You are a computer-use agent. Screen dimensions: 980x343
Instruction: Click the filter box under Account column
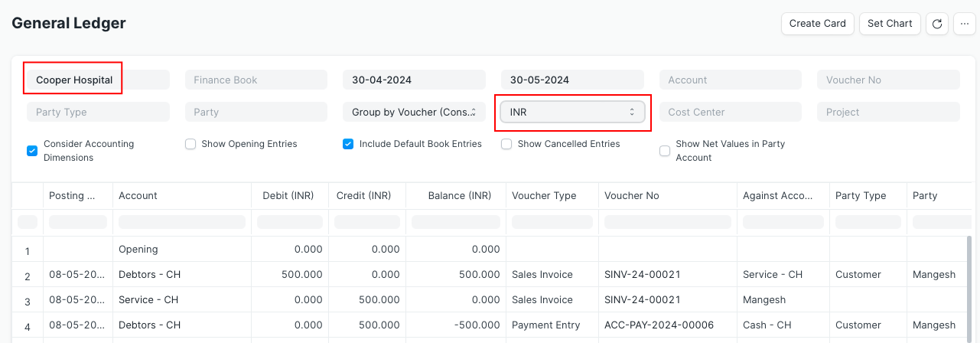click(x=182, y=222)
